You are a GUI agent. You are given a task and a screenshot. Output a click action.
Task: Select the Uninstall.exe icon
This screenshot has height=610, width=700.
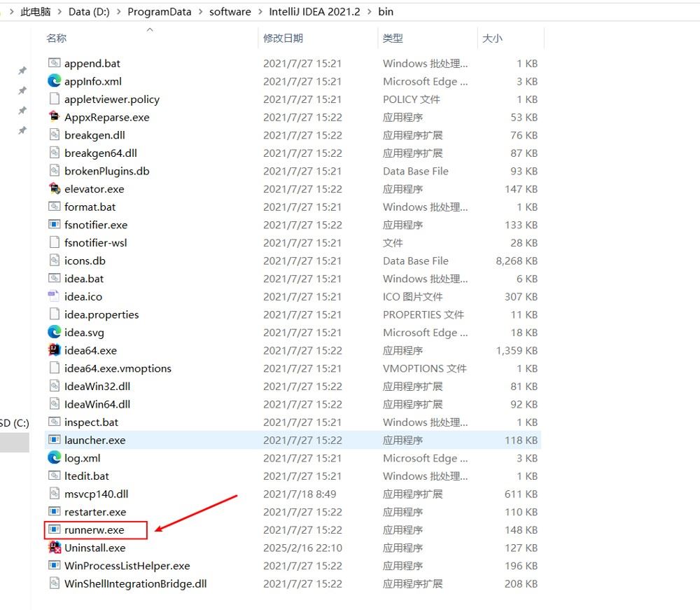pos(54,547)
